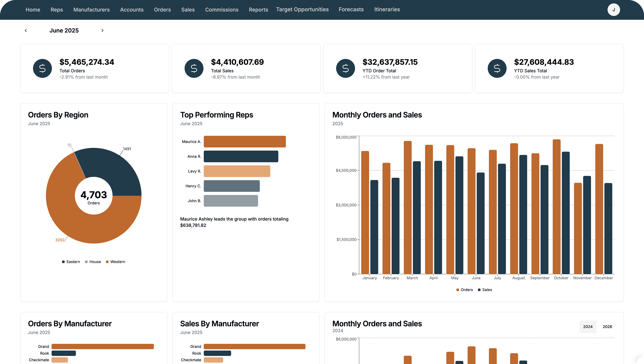The image size is (644, 364).
Task: Click Rook bar in Orders By Manufacturer
Action: (x=64, y=353)
